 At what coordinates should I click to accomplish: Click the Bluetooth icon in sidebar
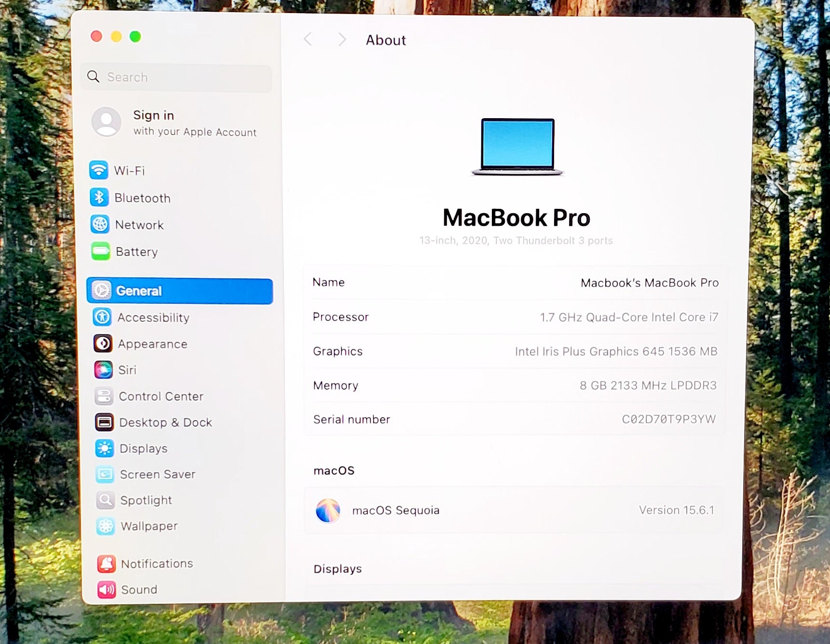point(99,197)
